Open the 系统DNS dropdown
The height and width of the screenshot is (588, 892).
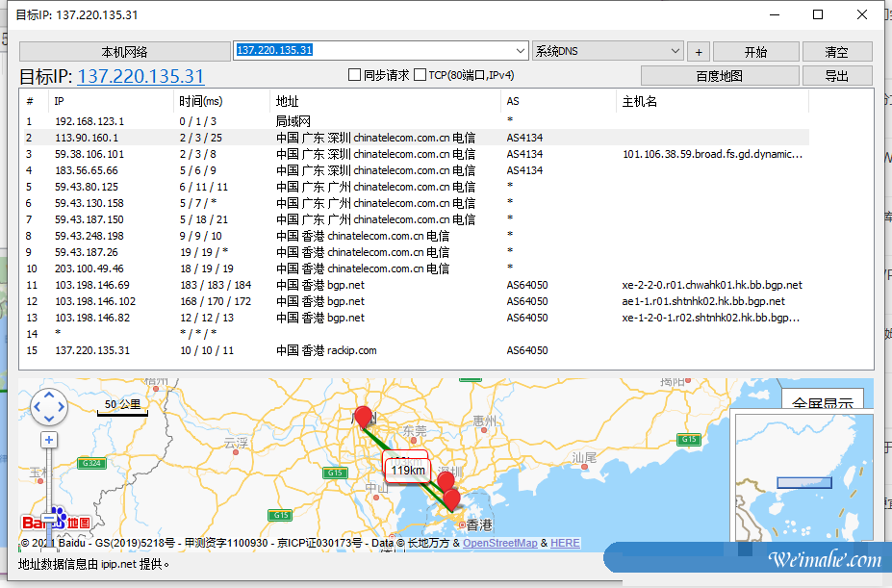click(x=607, y=51)
